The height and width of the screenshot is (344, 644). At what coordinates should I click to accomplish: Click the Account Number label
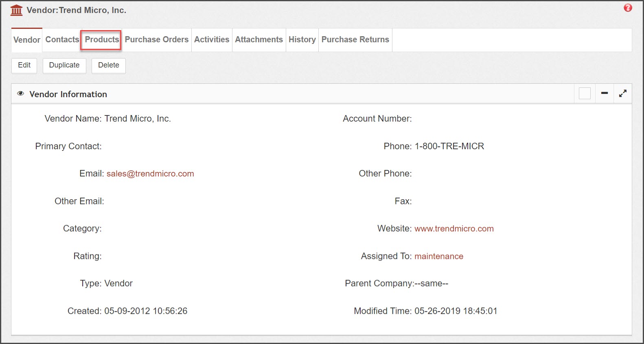pos(377,119)
